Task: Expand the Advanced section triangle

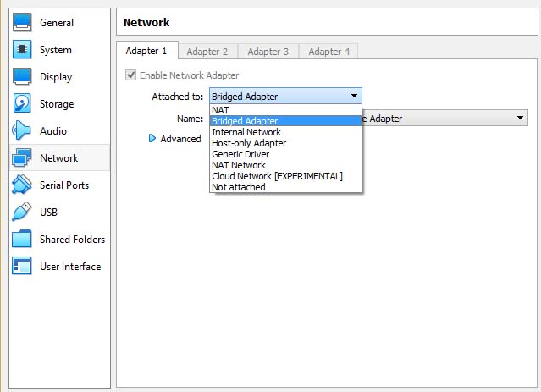Action: pyautogui.click(x=153, y=139)
